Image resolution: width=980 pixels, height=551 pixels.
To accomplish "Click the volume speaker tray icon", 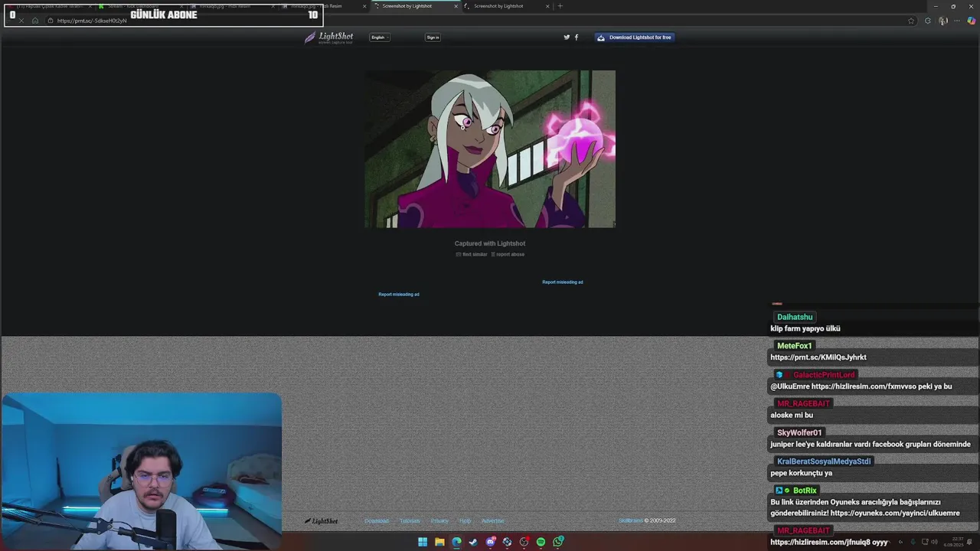I will point(934,542).
